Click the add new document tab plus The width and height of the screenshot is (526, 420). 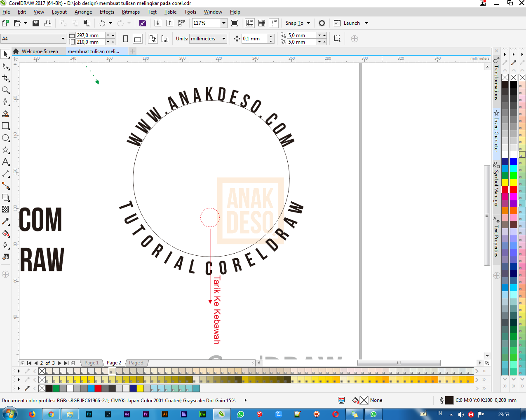pos(132,51)
